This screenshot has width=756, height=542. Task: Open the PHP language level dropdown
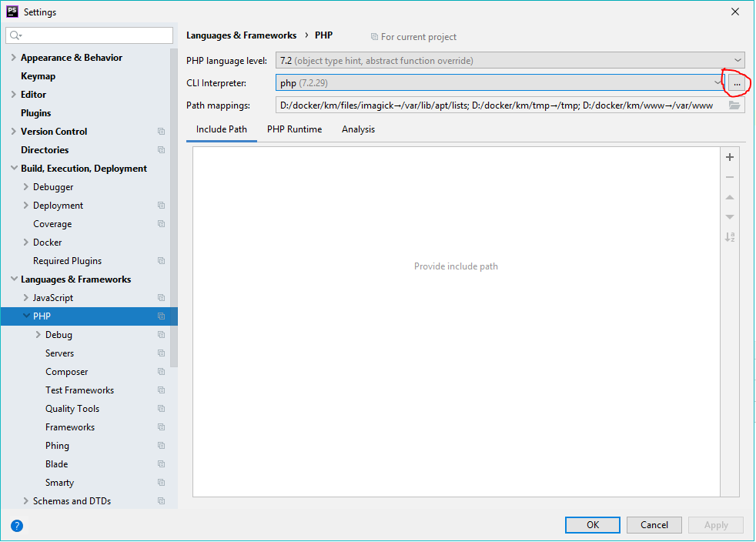738,60
